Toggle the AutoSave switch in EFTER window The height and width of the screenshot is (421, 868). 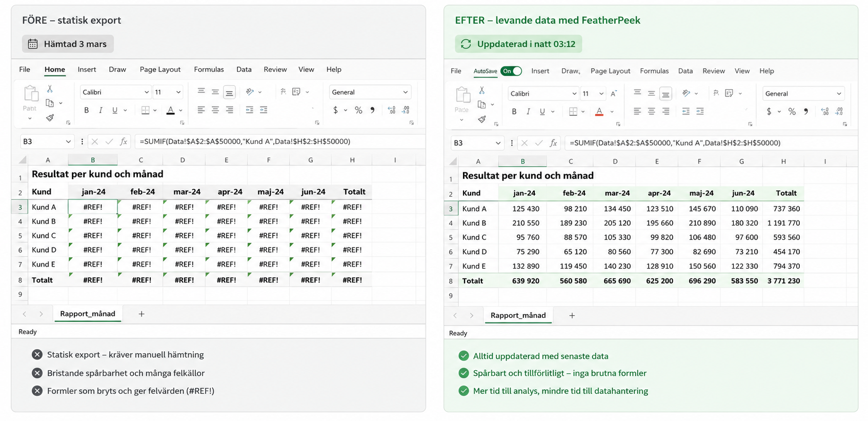pos(512,71)
